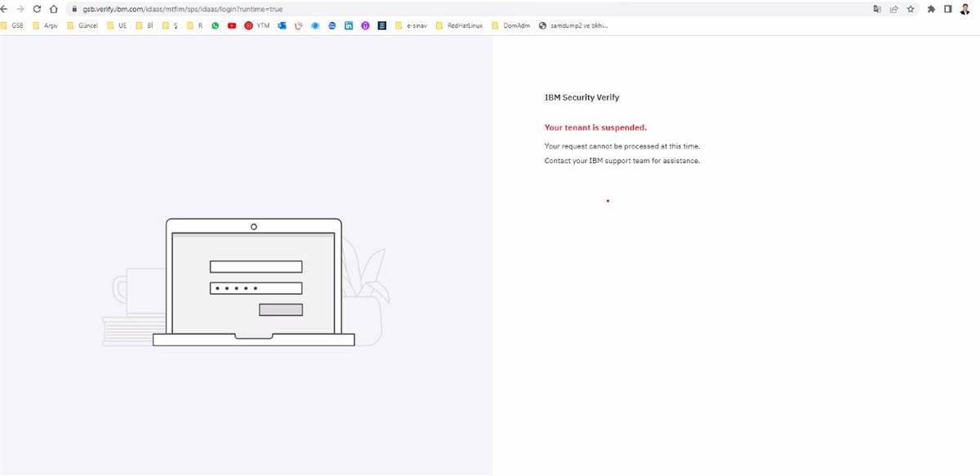Image resolution: width=980 pixels, height=476 pixels.
Task: Bookmark this tab with the star
Action: (910, 9)
